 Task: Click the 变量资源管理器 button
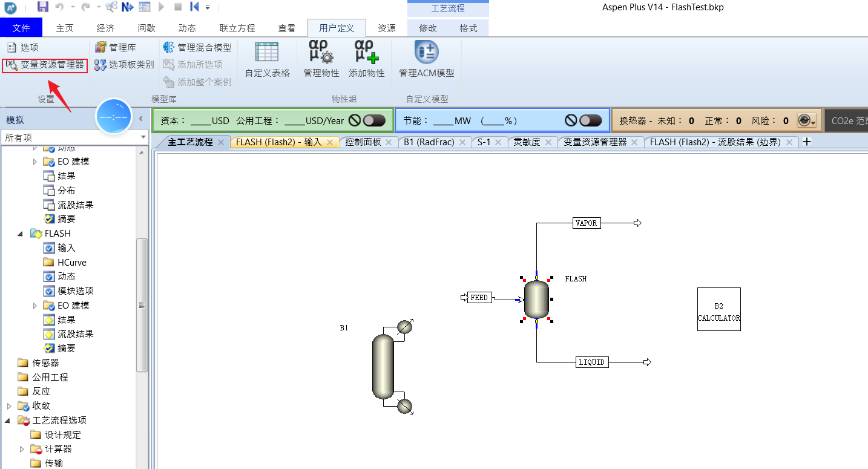coord(45,65)
